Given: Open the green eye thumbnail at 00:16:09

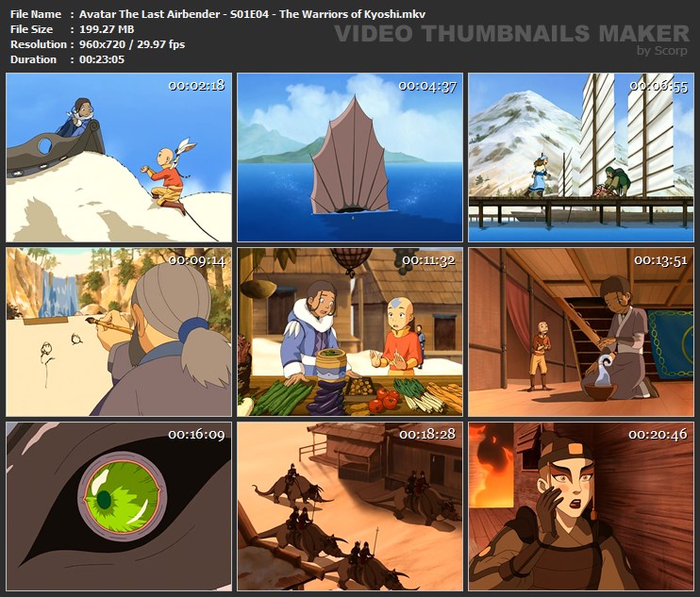Looking at the screenshot, I should pyautogui.click(x=119, y=506).
